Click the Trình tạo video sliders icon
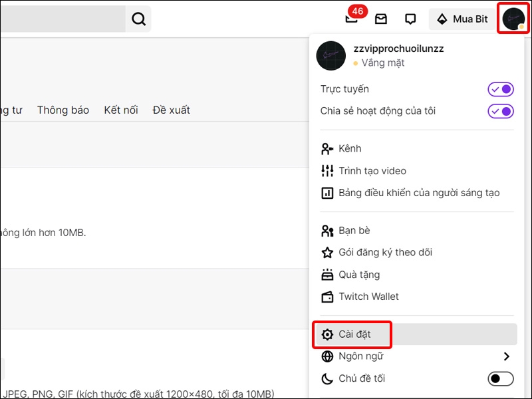The image size is (532, 399). tap(327, 171)
